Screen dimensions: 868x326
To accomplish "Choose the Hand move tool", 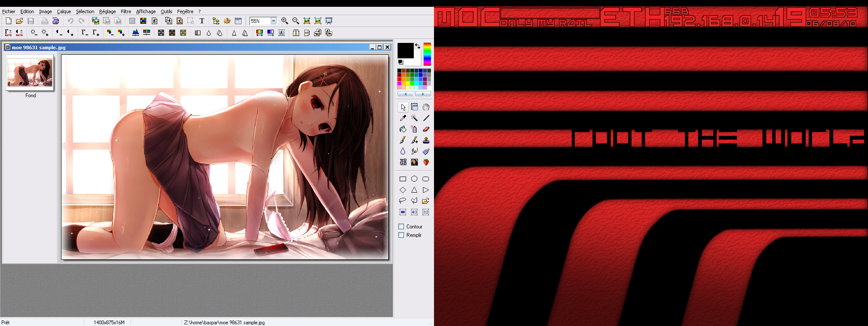I will tap(426, 107).
